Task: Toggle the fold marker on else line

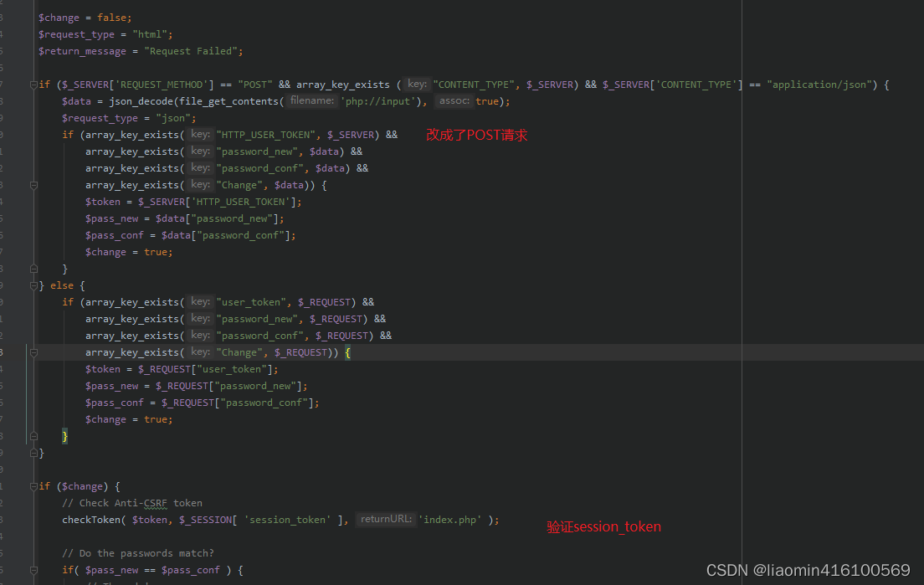Action: 33,285
